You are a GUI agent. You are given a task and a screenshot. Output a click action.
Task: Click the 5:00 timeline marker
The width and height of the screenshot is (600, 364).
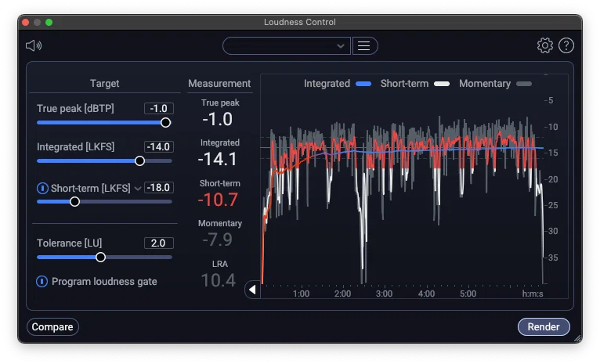pos(468,294)
